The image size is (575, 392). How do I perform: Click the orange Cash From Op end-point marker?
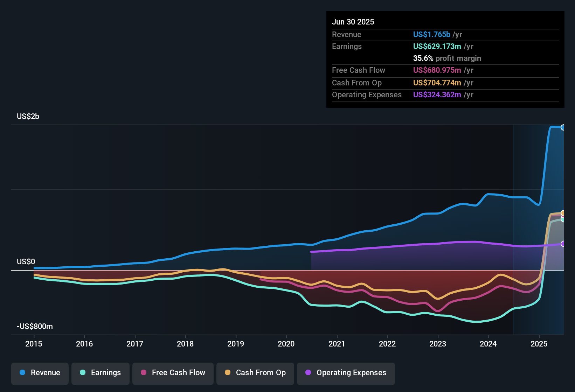(563, 213)
